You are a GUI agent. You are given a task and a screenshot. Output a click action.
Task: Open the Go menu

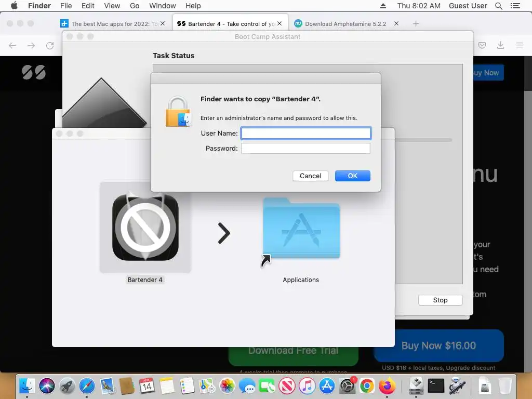(x=135, y=6)
